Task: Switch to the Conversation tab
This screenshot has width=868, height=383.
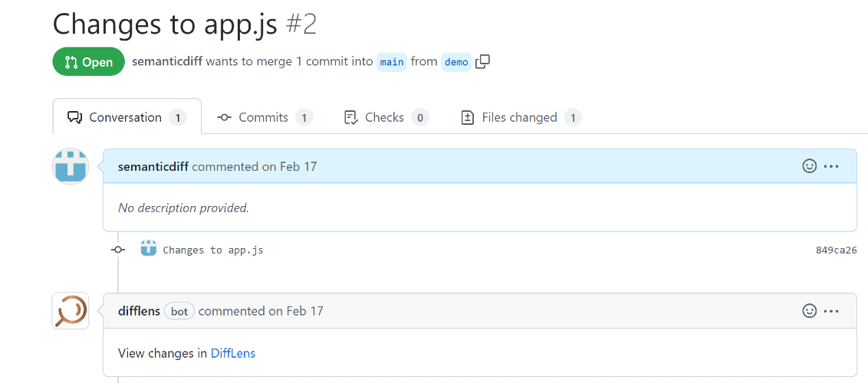Action: pyautogui.click(x=127, y=117)
